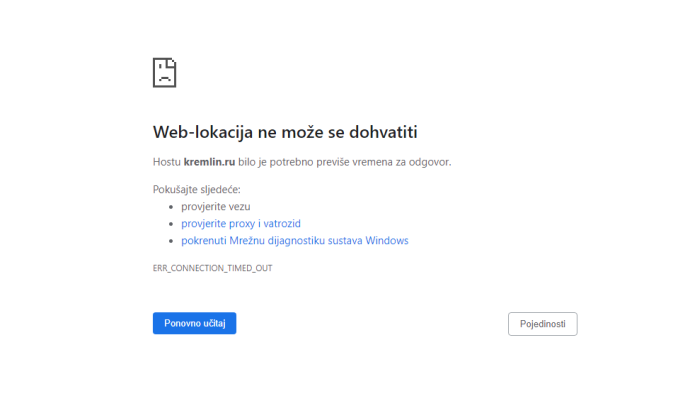The height and width of the screenshot is (415, 690).
Task: Click the heading Web-lokacija ne može se dohvatiti
Action: (285, 132)
